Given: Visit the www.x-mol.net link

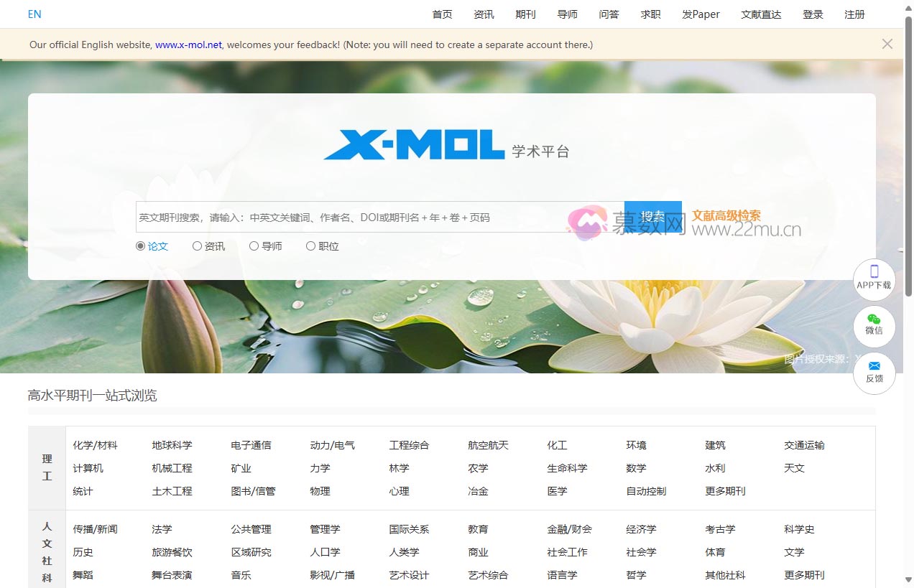Looking at the screenshot, I should [188, 45].
